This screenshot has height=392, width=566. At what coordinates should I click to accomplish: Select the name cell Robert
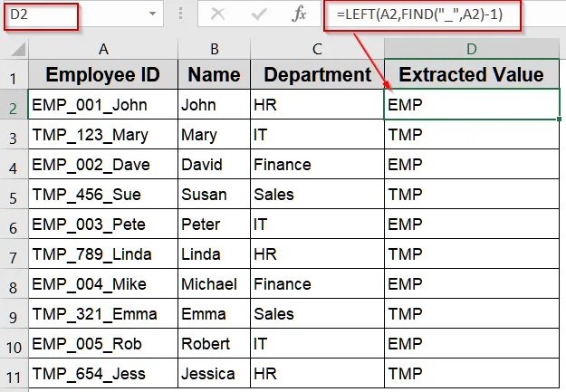point(215,344)
